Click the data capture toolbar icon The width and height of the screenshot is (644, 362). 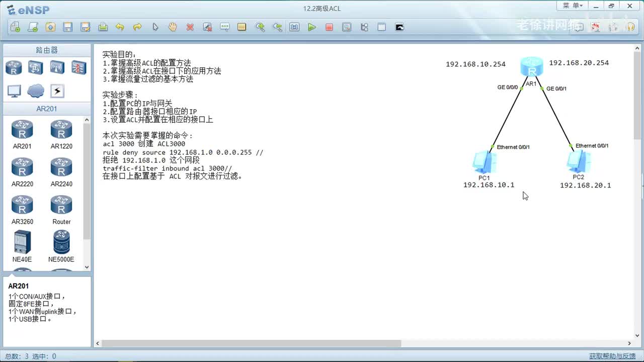click(x=347, y=27)
